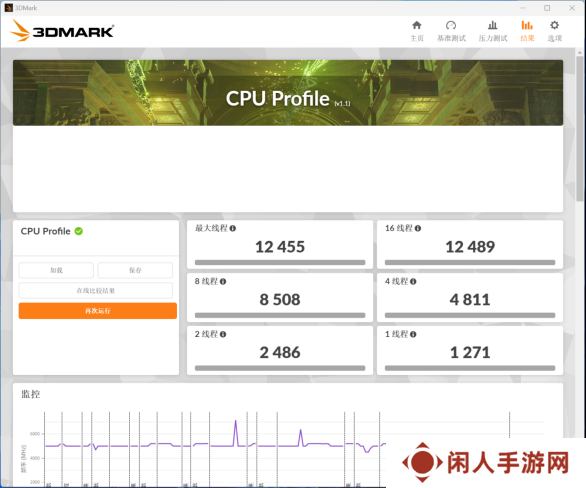Click the score 12 455
The height and width of the screenshot is (488, 586).
pos(280,247)
